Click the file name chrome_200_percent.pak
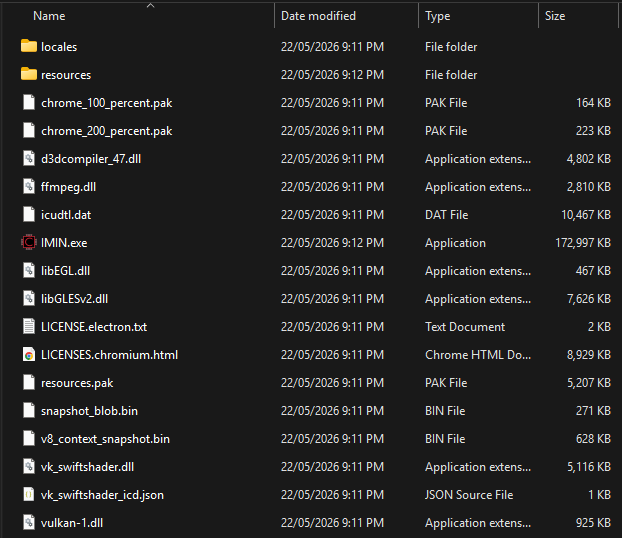The image size is (622, 538). click(x=107, y=131)
